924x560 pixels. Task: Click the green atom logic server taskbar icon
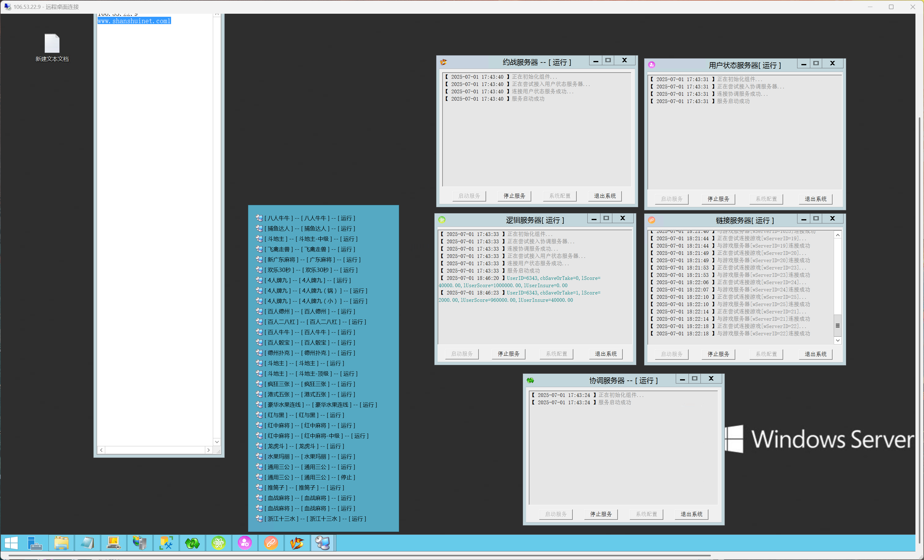pyautogui.click(x=219, y=543)
